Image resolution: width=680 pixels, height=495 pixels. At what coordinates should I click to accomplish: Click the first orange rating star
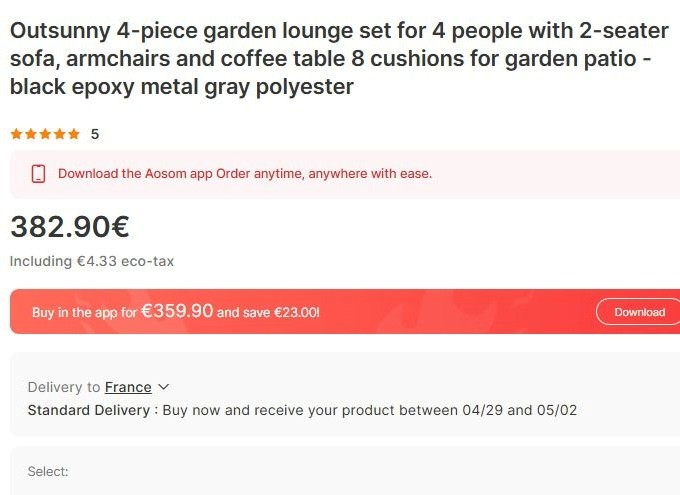[x=16, y=134]
